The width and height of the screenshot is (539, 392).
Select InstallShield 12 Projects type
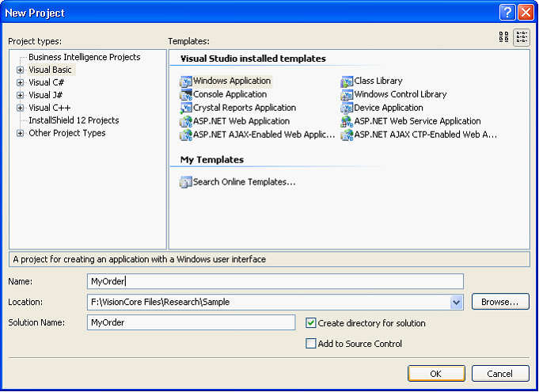click(74, 120)
